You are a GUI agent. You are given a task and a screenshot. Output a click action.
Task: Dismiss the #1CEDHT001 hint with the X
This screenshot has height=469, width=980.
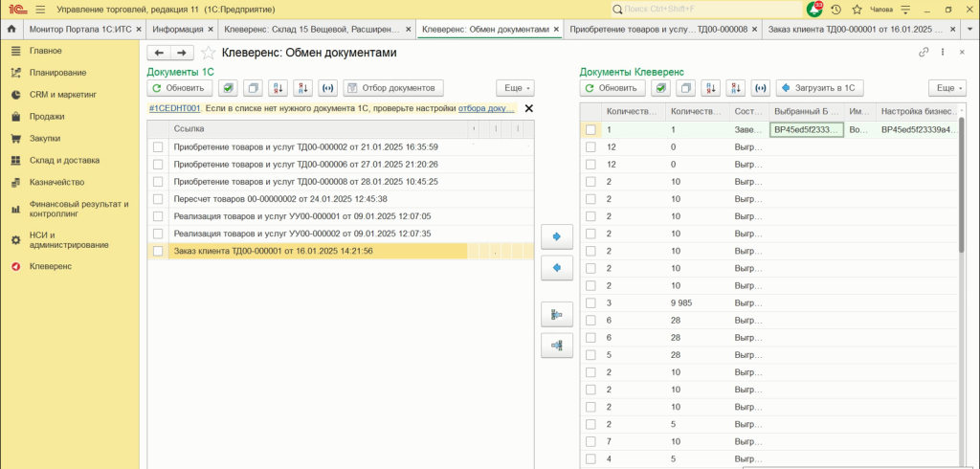[528, 108]
